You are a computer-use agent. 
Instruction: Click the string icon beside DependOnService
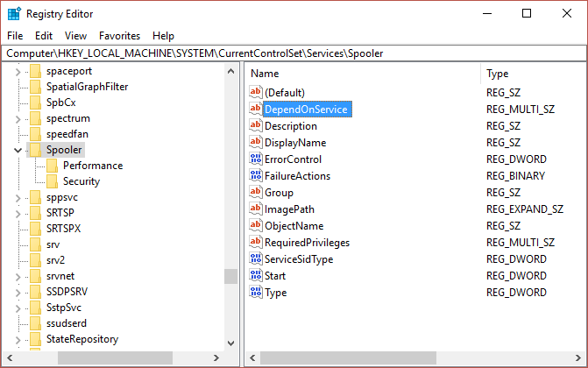click(256, 110)
